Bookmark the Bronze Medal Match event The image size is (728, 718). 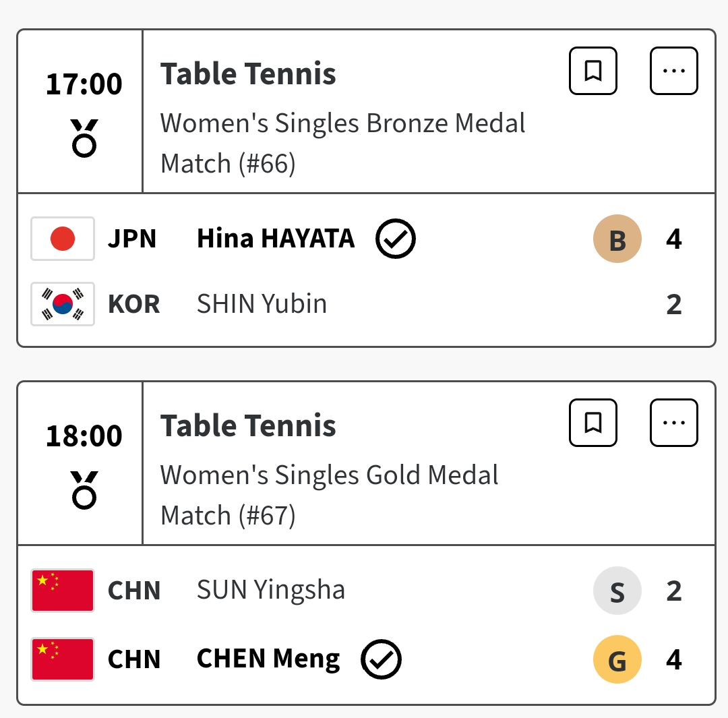593,71
